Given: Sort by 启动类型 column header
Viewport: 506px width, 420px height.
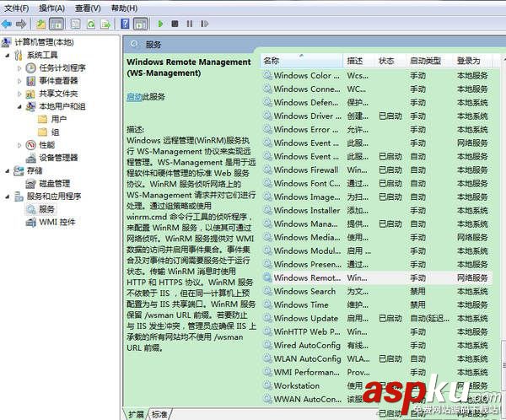Looking at the screenshot, I should [x=429, y=61].
